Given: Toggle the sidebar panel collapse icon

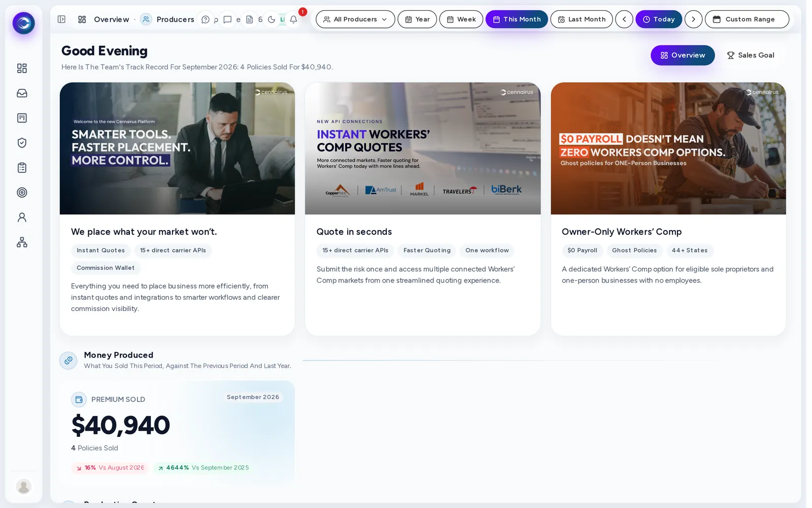Looking at the screenshot, I should coord(61,19).
